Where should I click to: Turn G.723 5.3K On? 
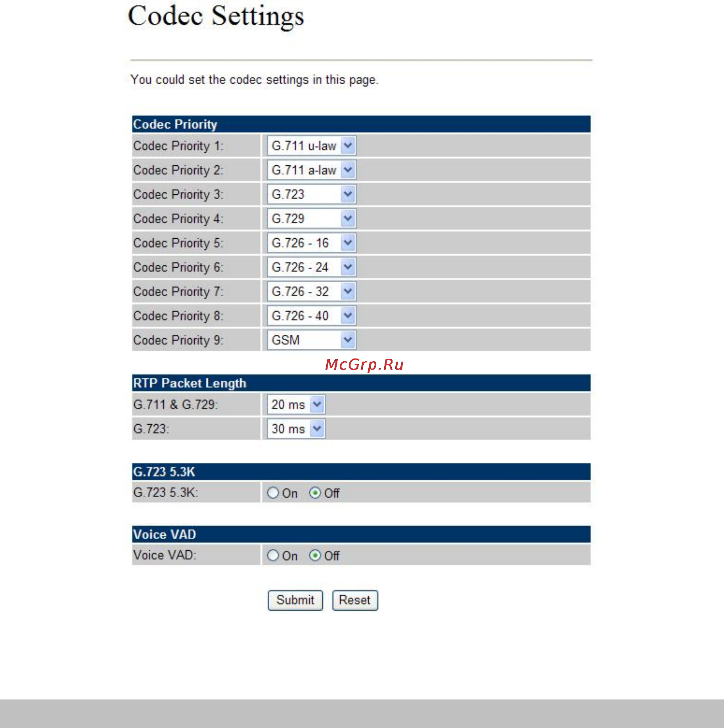(273, 493)
